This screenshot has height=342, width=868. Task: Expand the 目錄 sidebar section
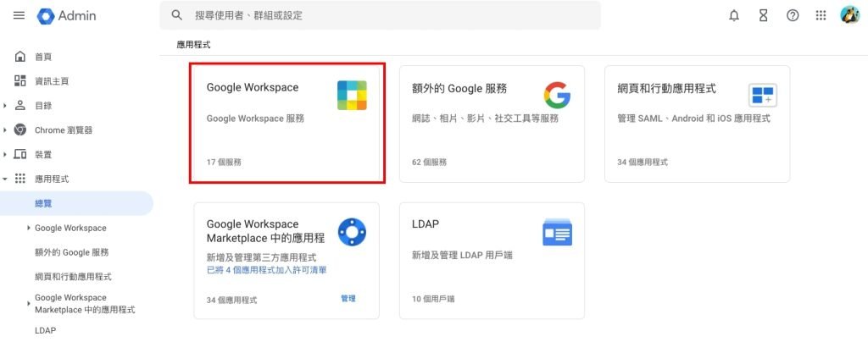pyautogui.click(x=5, y=106)
